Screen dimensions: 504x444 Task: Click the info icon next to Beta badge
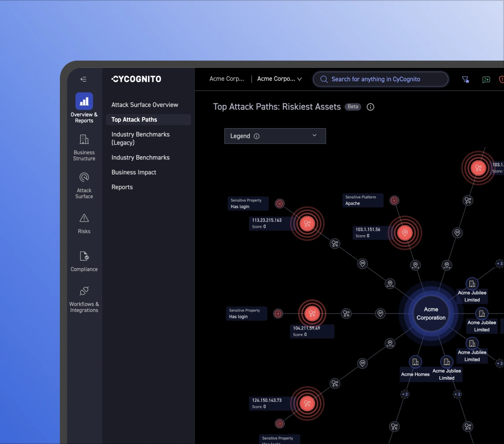(x=371, y=107)
